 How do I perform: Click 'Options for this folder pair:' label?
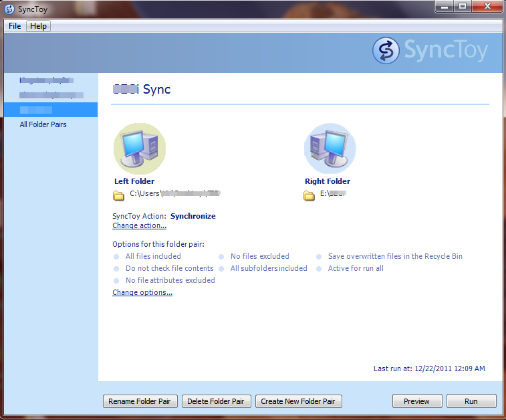pos(158,244)
